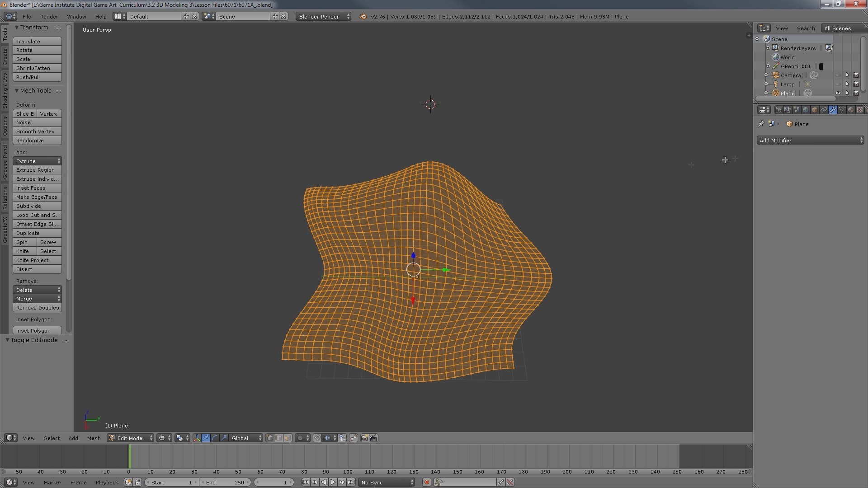Toggle visibility of Plane object in outliner
The width and height of the screenshot is (868, 488).
[839, 93]
